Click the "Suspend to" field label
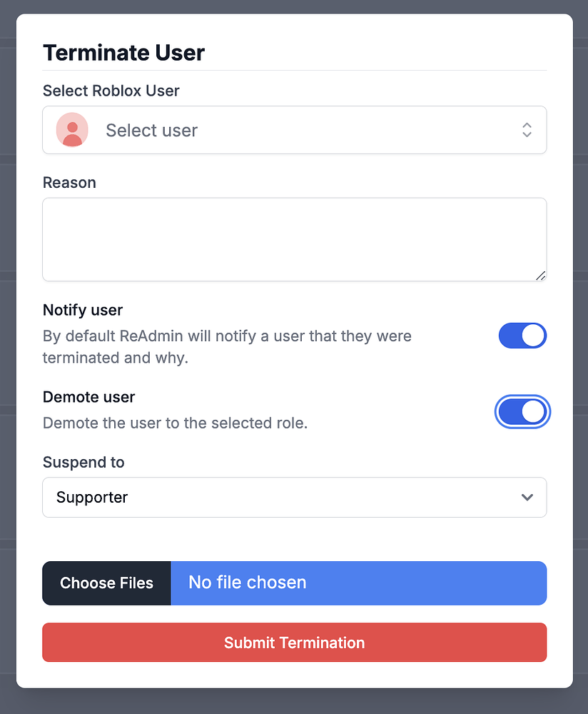The image size is (588, 714). coord(83,463)
